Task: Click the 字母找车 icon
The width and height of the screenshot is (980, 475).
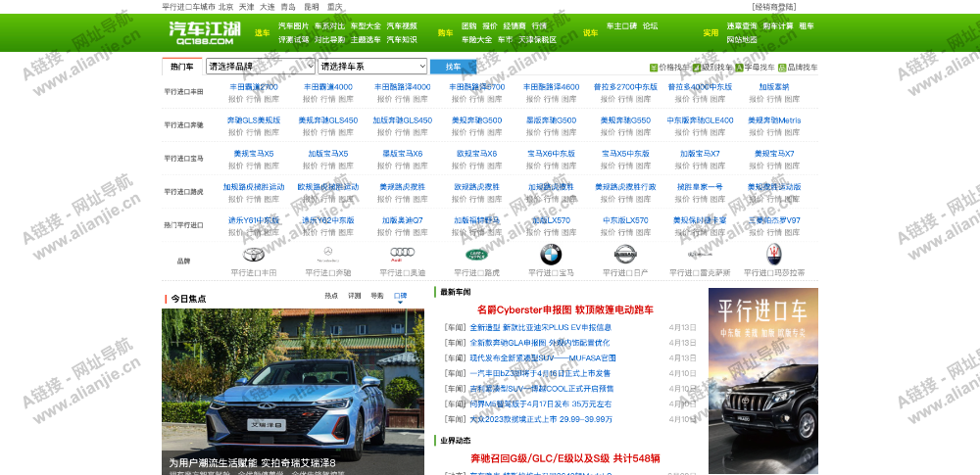Action: (x=739, y=68)
